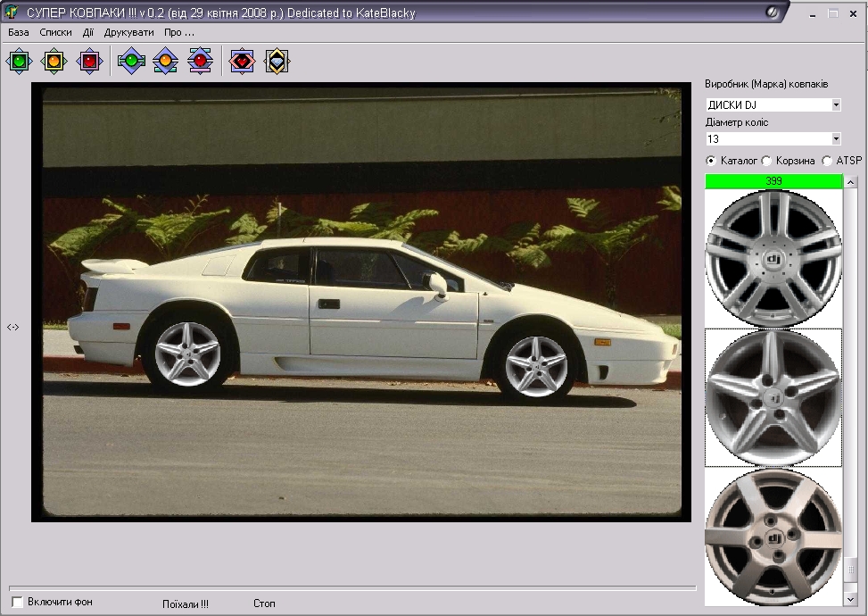Select the Каталог radio button
Screen dimensions: 868x616
click(711, 161)
